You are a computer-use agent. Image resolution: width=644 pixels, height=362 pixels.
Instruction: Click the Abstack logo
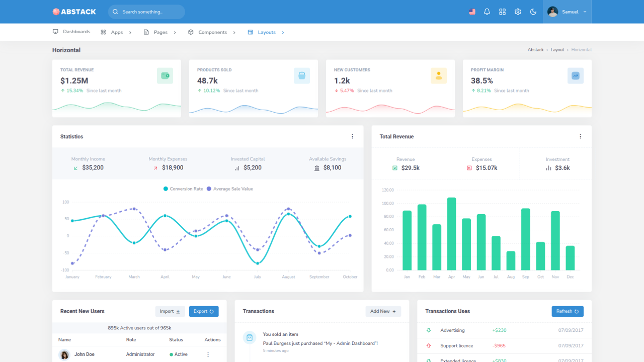point(74,12)
